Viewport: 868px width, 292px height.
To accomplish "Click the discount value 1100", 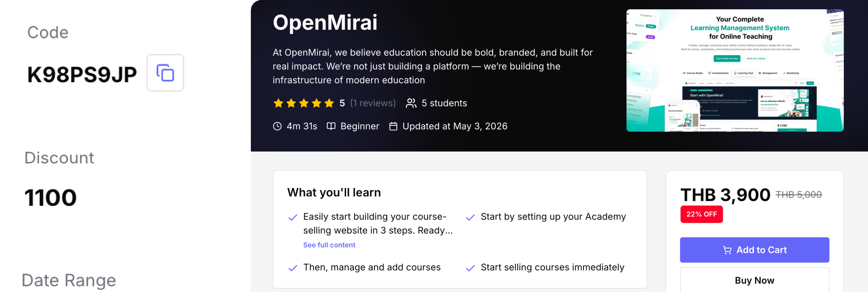I will [50, 197].
